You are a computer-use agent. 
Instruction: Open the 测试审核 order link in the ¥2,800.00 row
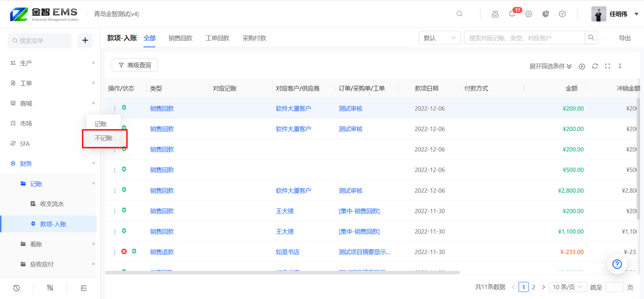pos(351,191)
